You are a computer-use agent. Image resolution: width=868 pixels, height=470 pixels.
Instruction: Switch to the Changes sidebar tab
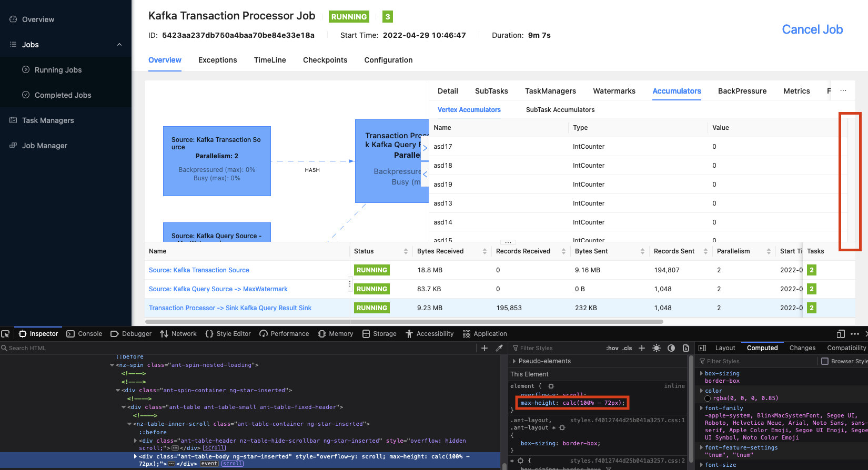(x=802, y=348)
